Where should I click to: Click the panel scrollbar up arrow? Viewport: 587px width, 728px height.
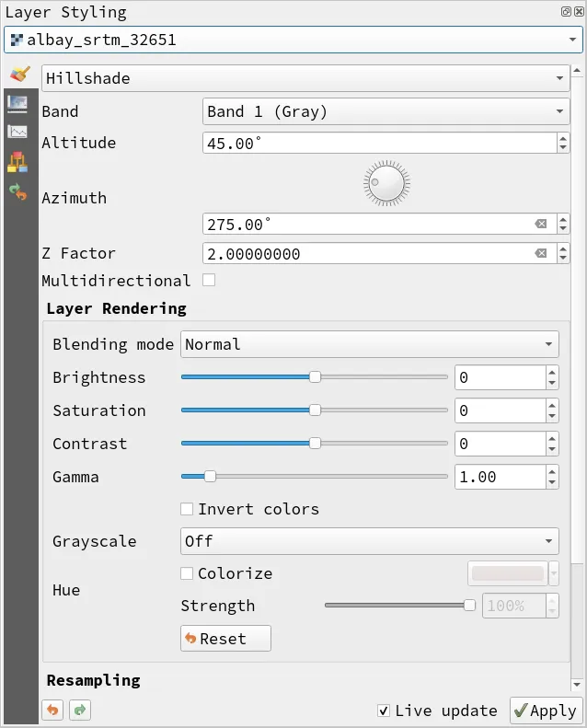[577, 71]
